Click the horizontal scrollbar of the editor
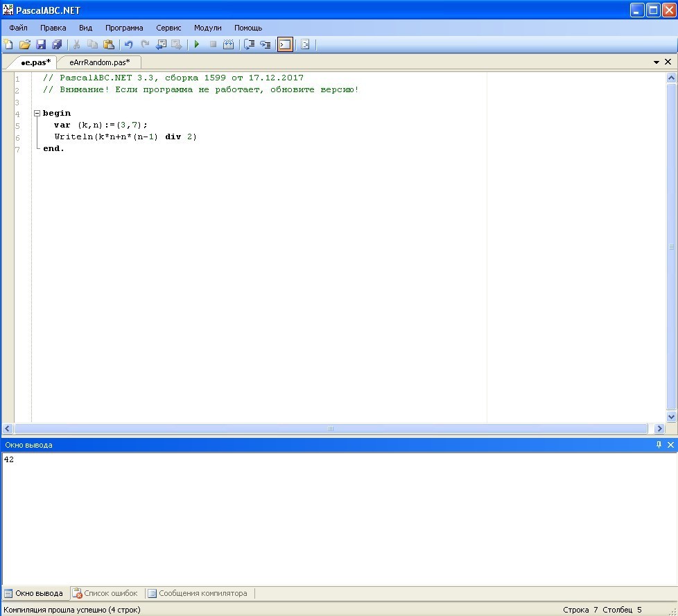 click(x=331, y=429)
